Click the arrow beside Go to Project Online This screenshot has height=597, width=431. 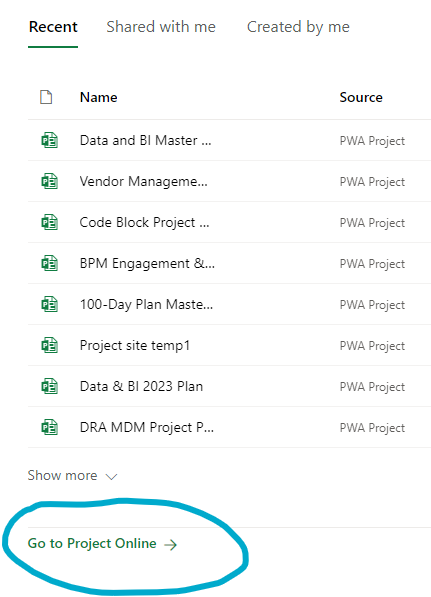tap(170, 545)
